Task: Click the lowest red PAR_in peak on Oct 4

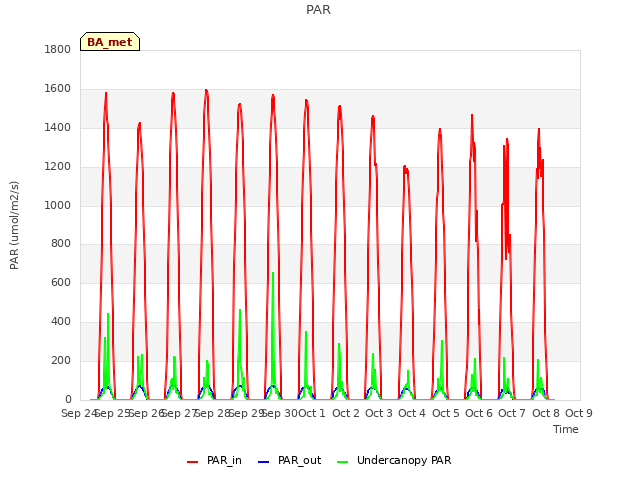Action: point(405,167)
